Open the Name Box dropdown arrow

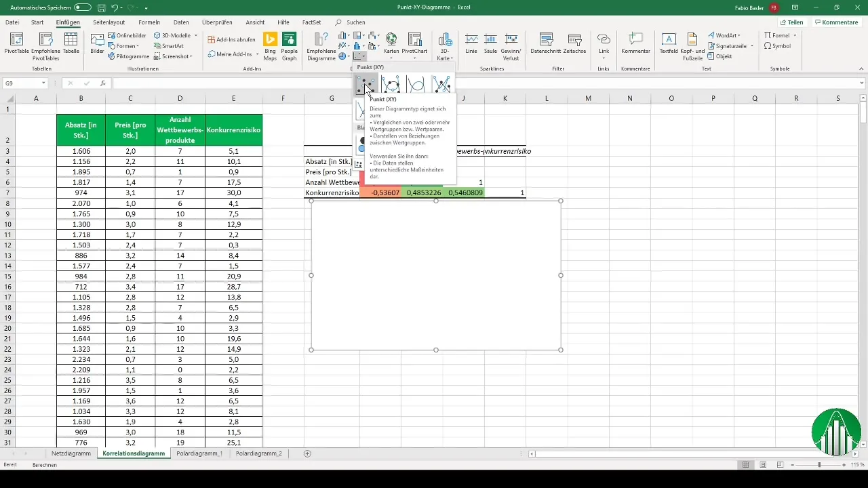tap(43, 83)
